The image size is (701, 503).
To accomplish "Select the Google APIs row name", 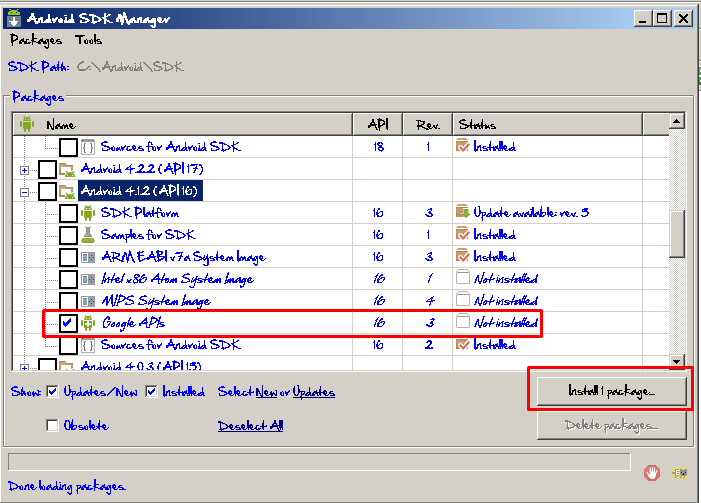I will click(133, 323).
